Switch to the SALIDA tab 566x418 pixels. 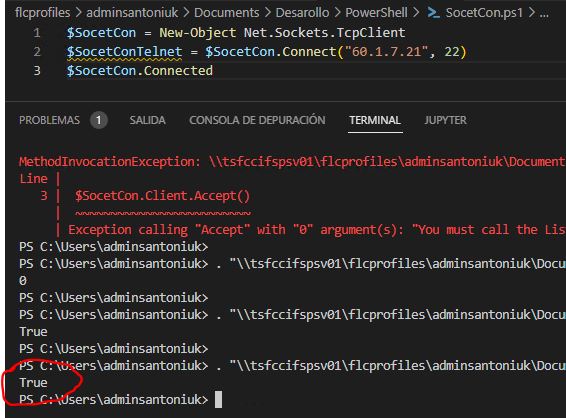coord(148,120)
